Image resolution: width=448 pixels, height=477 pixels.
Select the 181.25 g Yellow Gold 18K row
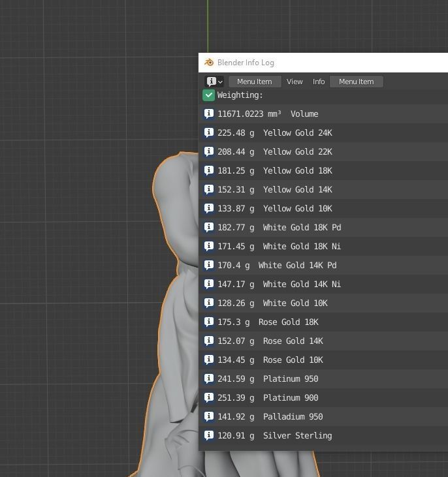tap(323, 170)
